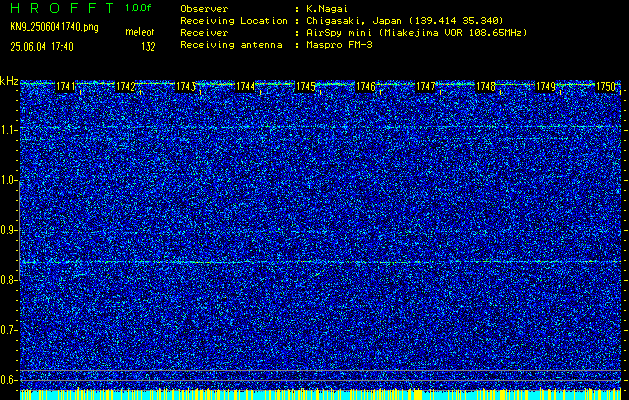Click the 1.0 frequency axis label
Screen dimensions: 629x400
click(9, 181)
